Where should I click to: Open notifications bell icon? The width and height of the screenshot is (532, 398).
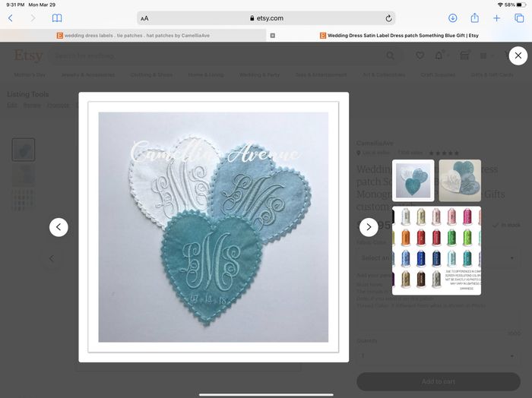pos(439,55)
